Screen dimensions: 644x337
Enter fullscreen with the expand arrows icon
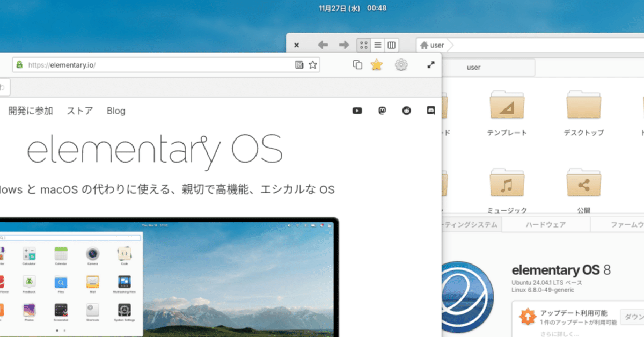coord(430,64)
